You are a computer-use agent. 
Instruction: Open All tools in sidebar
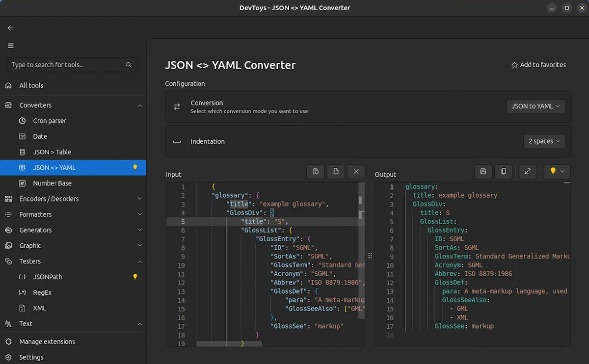[73, 85]
